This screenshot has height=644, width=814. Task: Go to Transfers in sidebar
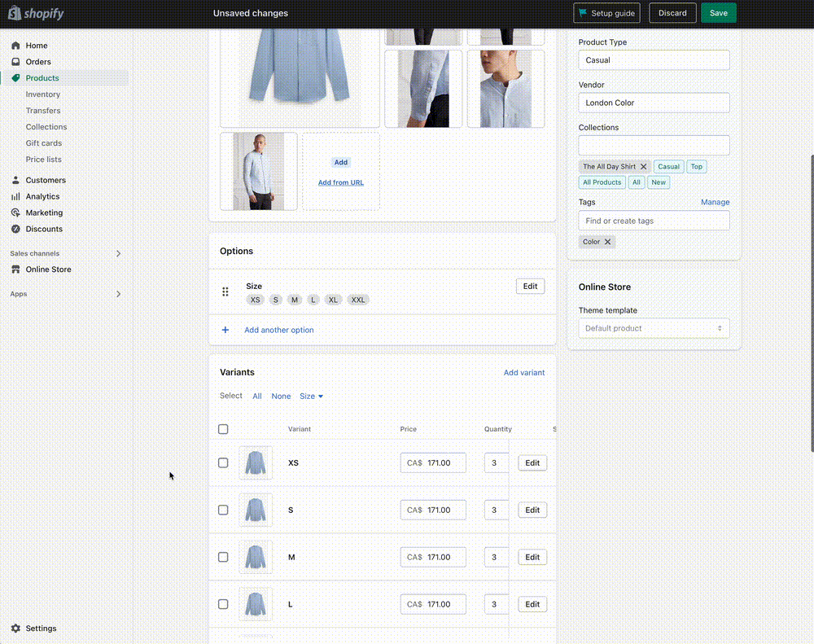(x=43, y=110)
